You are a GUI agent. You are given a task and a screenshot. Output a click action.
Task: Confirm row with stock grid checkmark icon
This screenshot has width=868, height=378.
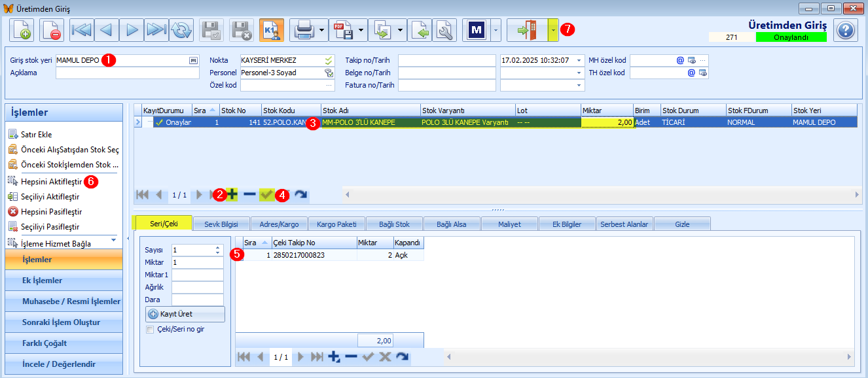point(266,194)
